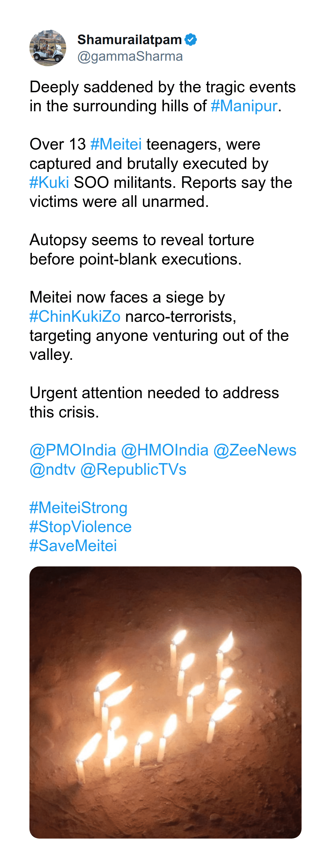Open the @ZeeNews mention

point(255,450)
